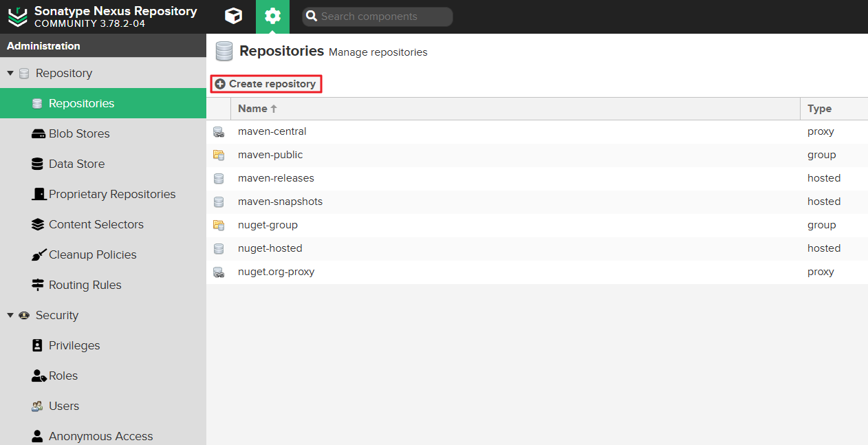Click the proxy icon beside nuget.org-proxy
Screen dimensions: 868x445
pos(219,272)
